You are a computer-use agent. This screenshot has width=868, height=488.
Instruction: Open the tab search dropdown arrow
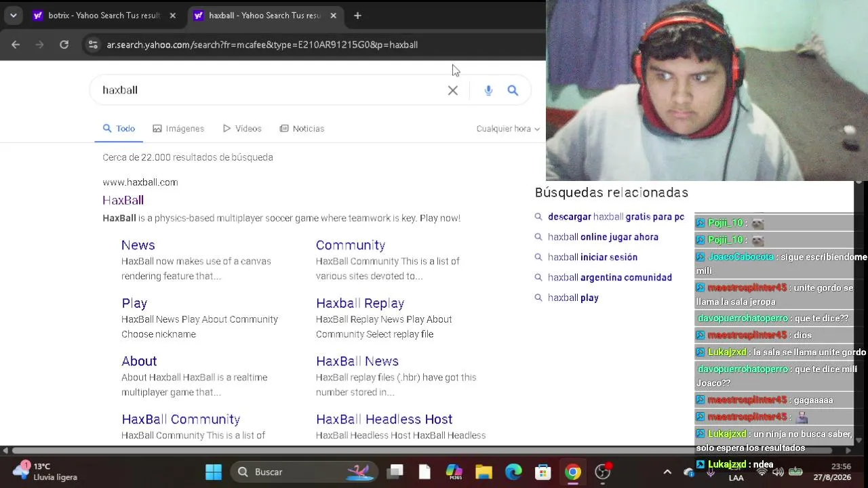(x=13, y=16)
